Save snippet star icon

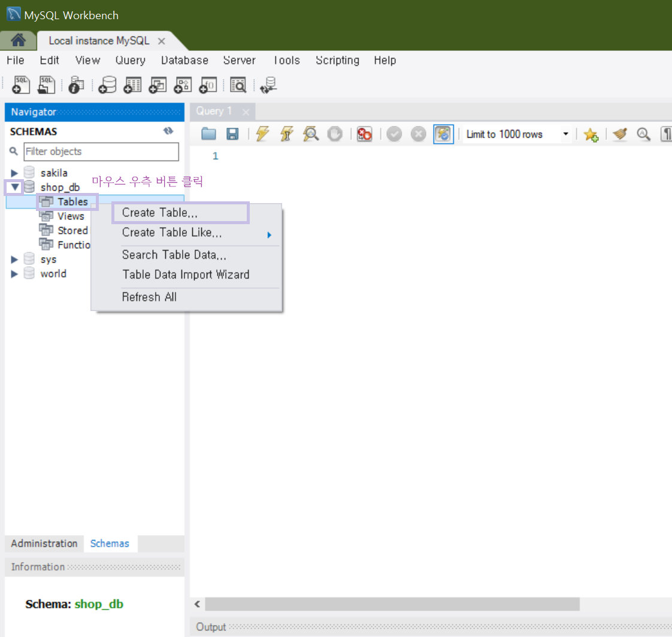(x=591, y=135)
